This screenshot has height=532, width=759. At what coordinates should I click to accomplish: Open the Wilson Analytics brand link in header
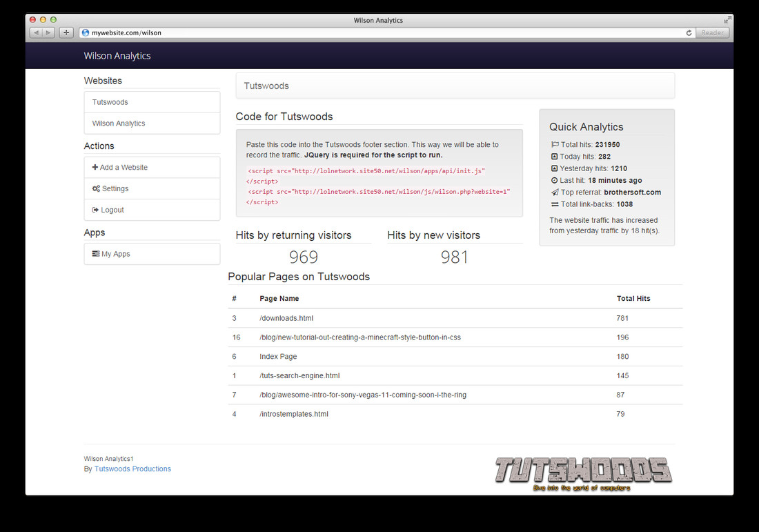tap(117, 56)
